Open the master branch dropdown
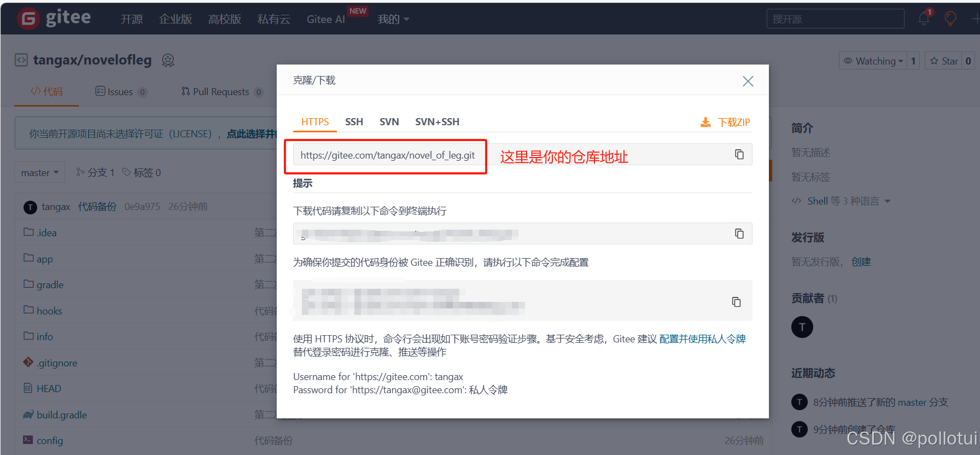Image resolution: width=980 pixels, height=455 pixels. point(39,172)
